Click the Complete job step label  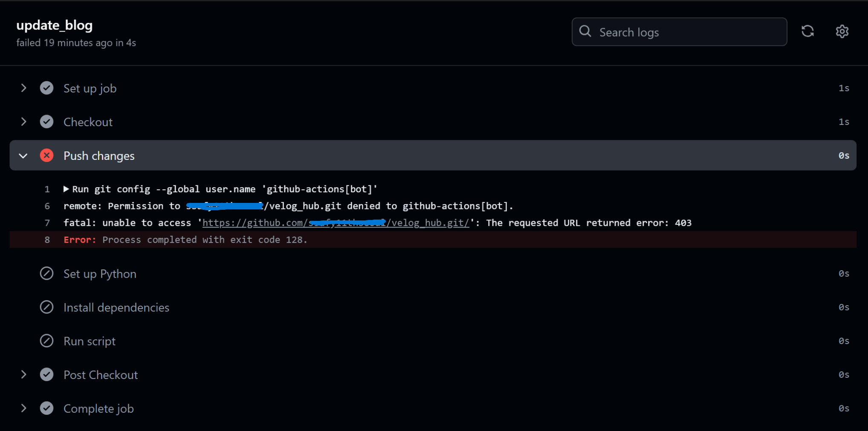point(98,408)
